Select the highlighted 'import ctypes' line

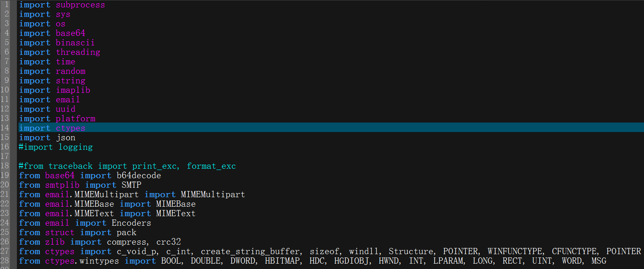point(331,128)
